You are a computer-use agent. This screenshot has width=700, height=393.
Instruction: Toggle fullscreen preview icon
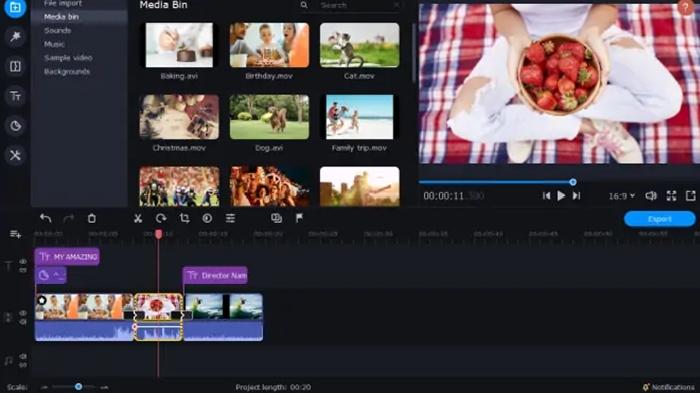click(x=671, y=196)
